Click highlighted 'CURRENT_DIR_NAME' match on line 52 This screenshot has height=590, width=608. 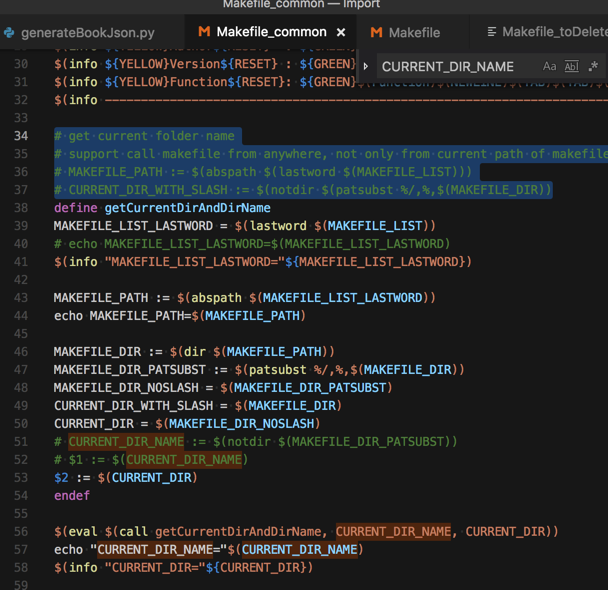tap(184, 460)
